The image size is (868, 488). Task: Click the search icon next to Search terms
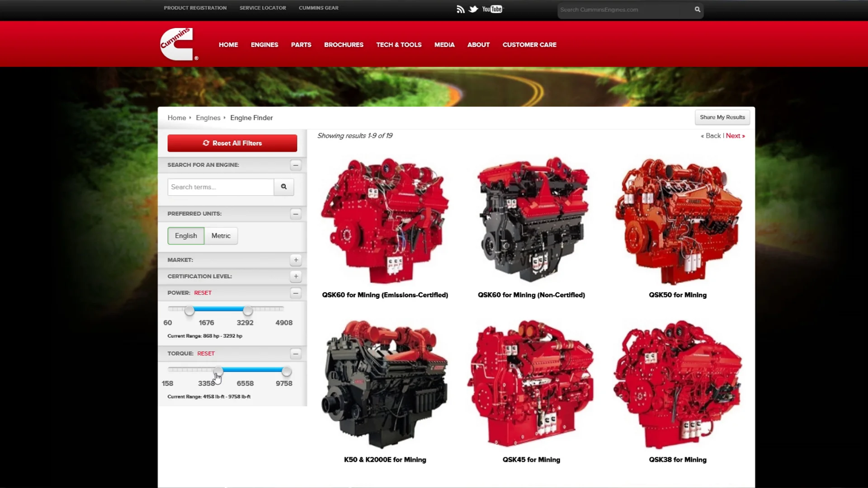(x=283, y=187)
